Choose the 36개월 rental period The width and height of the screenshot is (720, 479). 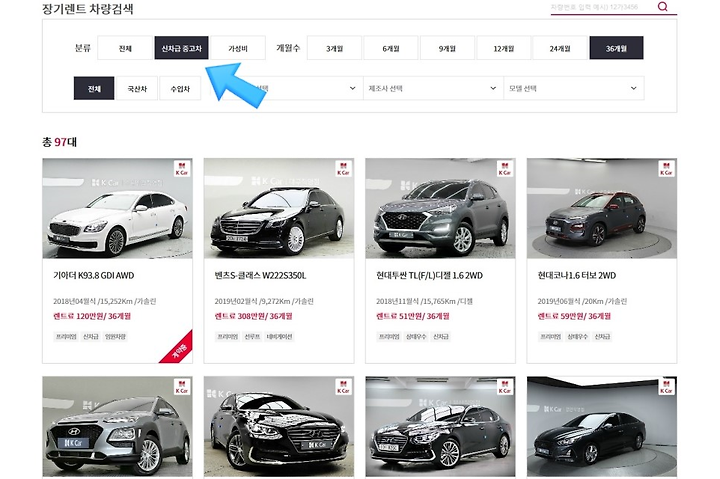(x=616, y=48)
